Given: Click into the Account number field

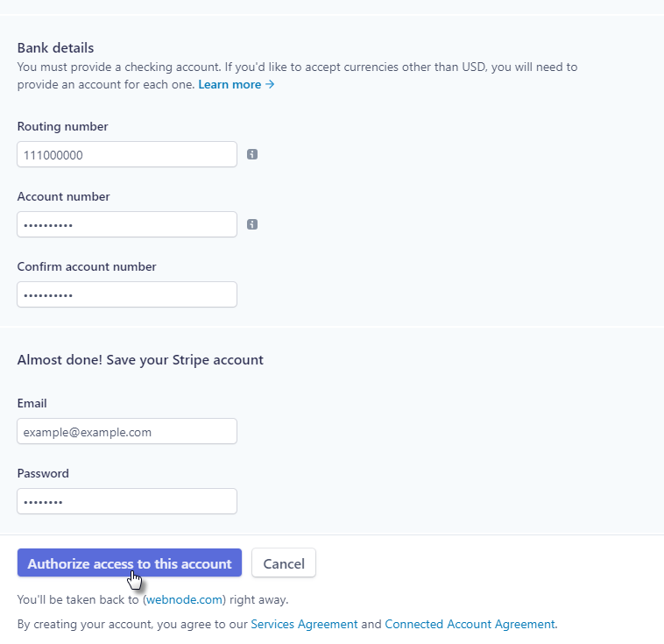Looking at the screenshot, I should 127,224.
